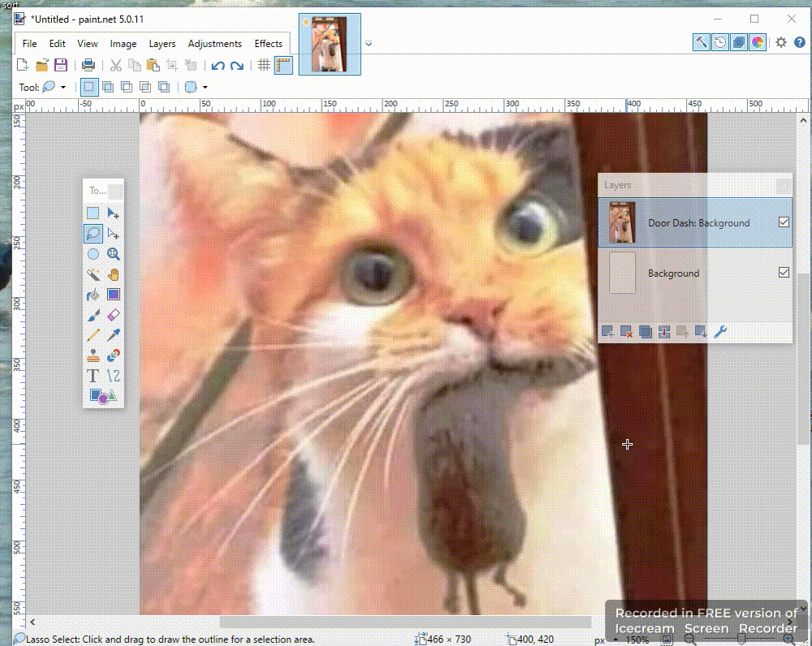Image resolution: width=812 pixels, height=646 pixels.
Task: Select the Zoom tool magnifier
Action: point(113,254)
